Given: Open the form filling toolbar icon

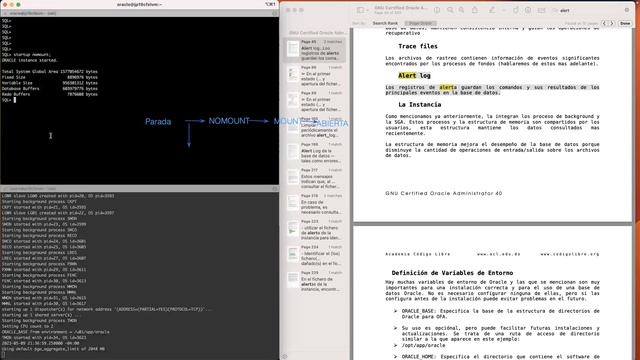Looking at the screenshot, I should tap(541, 10).
